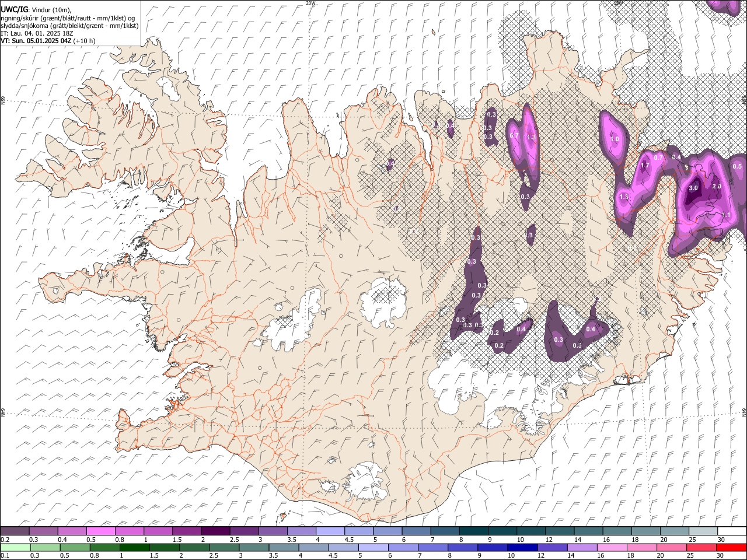Click the '0.5' value at the map's east edge
The image size is (747, 560).
click(x=737, y=166)
